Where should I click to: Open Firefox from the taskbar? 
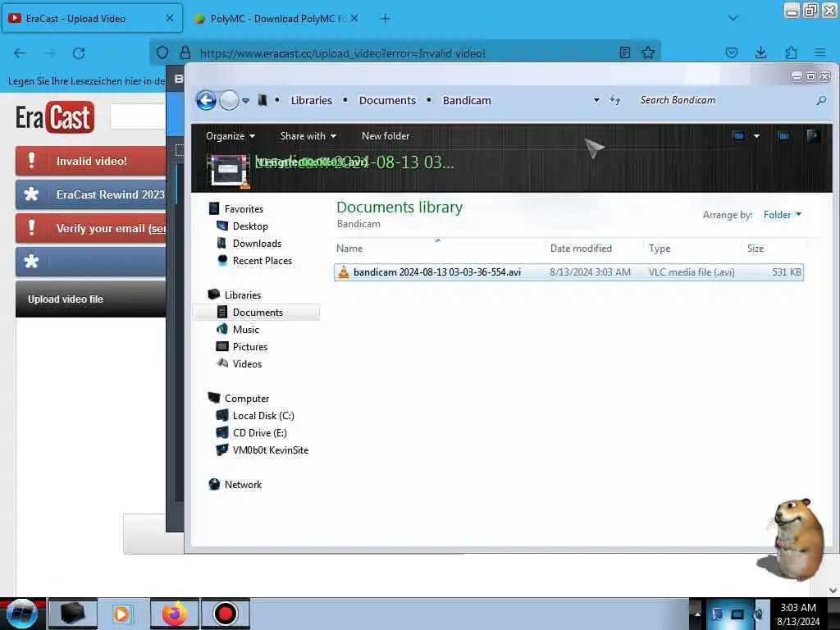(175, 614)
